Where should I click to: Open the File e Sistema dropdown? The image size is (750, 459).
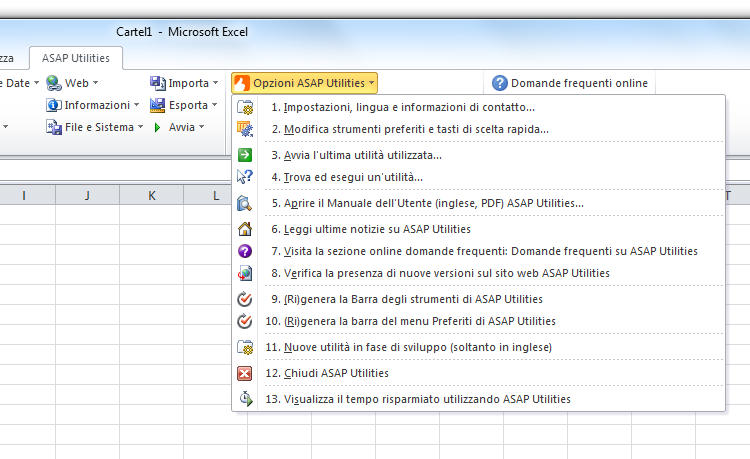coord(141,127)
